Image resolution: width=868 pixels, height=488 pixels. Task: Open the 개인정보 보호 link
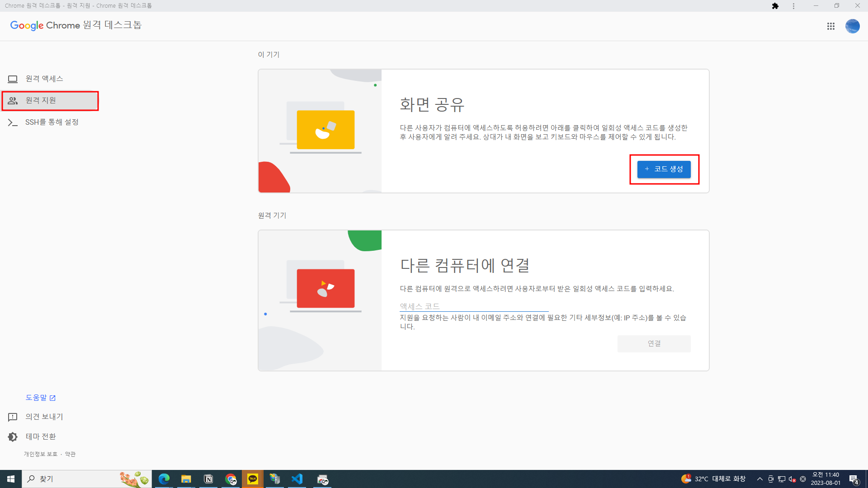coord(41,454)
